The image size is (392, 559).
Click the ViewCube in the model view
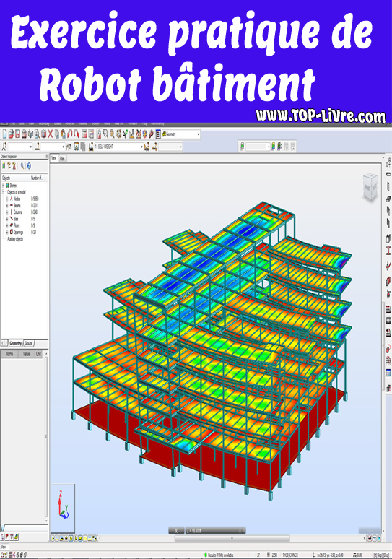(370, 186)
